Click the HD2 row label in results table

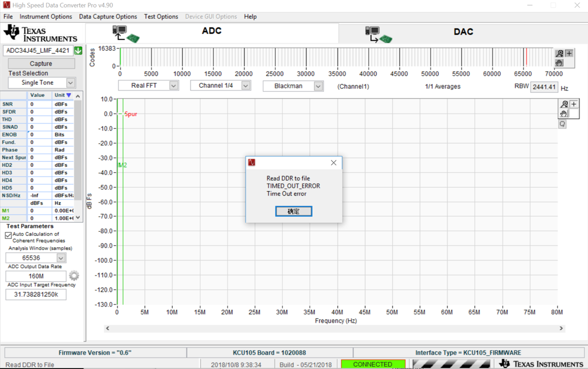point(14,165)
